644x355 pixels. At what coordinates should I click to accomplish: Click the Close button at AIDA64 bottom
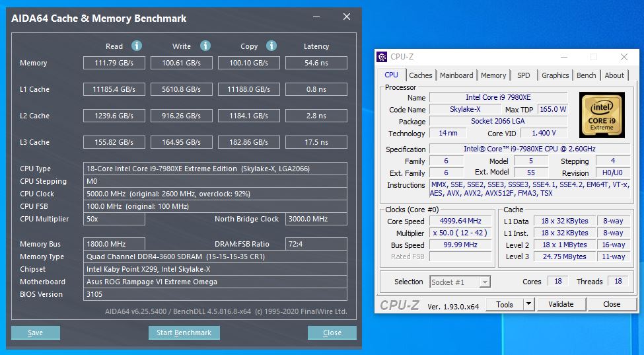pyautogui.click(x=332, y=333)
